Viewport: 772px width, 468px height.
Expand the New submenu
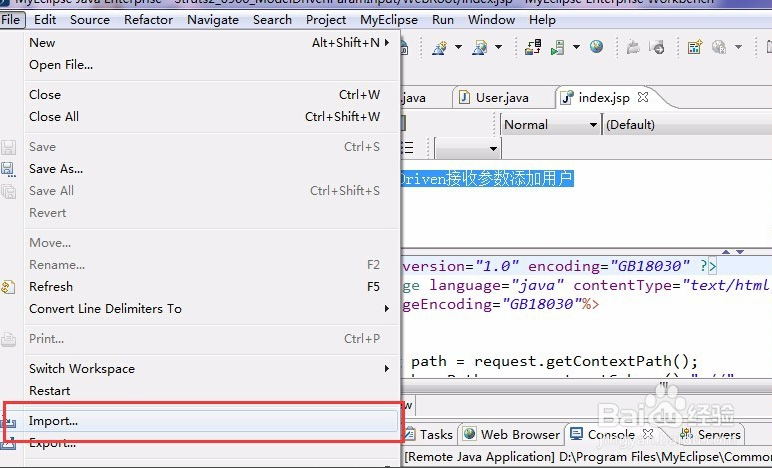pos(211,43)
